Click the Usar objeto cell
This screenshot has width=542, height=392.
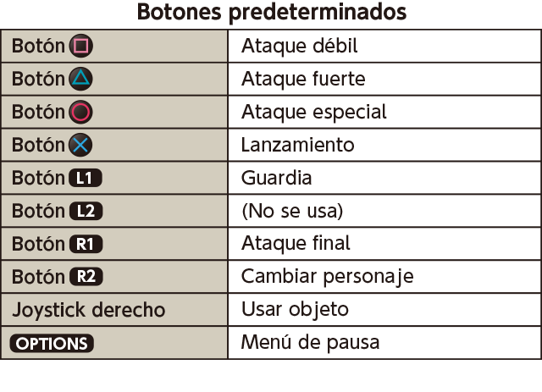[x=384, y=309]
